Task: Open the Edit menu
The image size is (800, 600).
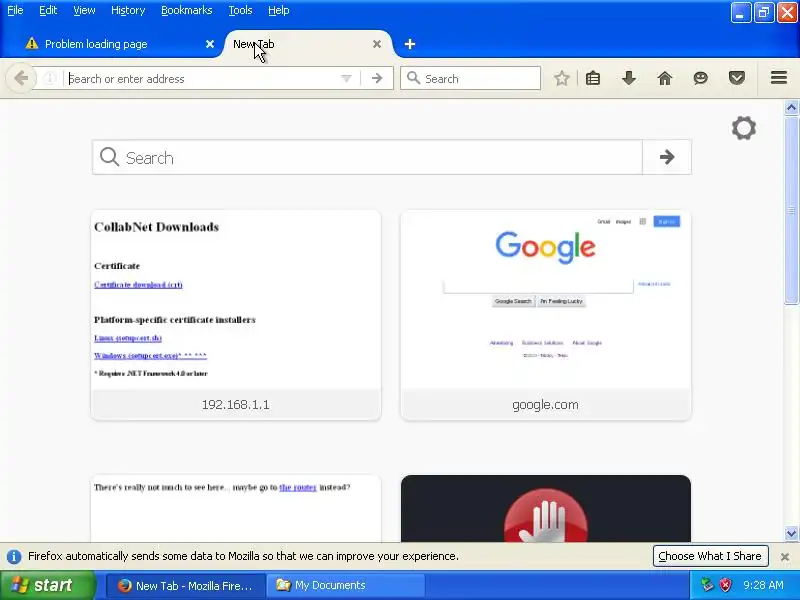Action: point(48,10)
